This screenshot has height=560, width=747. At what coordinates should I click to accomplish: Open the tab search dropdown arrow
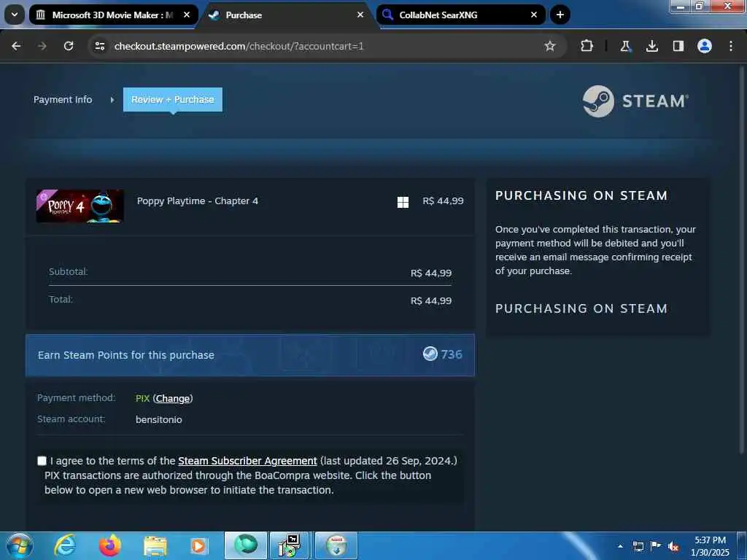point(15,15)
